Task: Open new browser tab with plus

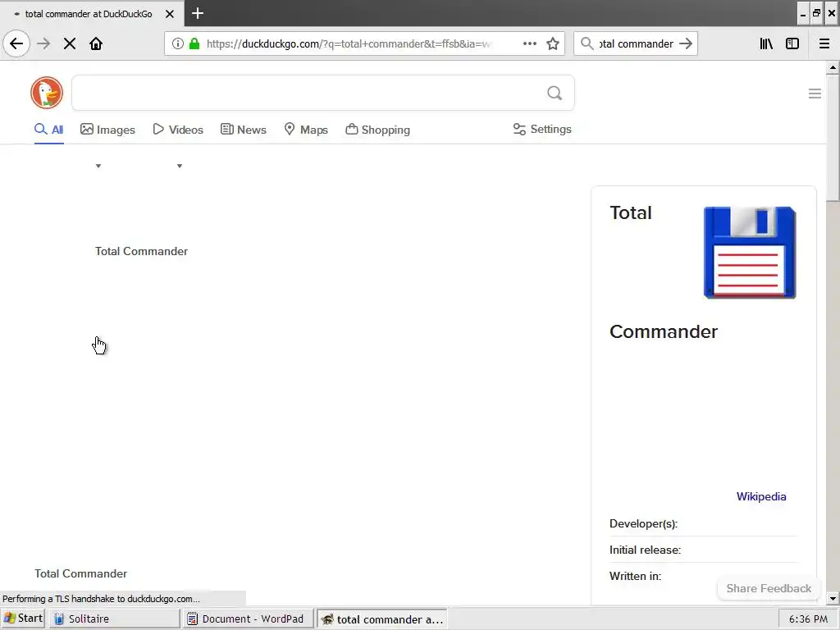Action: pos(197,13)
